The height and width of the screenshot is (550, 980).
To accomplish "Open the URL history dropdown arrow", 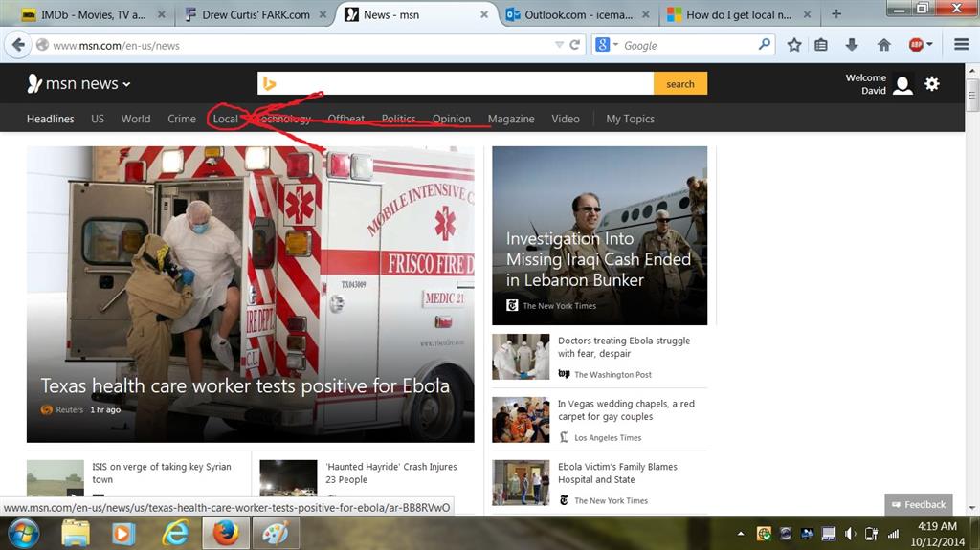I will [x=559, y=45].
